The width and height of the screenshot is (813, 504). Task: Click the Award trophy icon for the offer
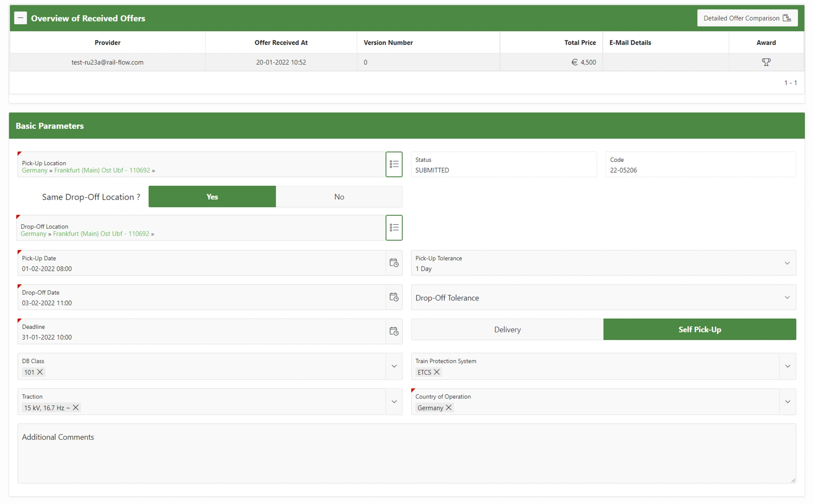[766, 62]
